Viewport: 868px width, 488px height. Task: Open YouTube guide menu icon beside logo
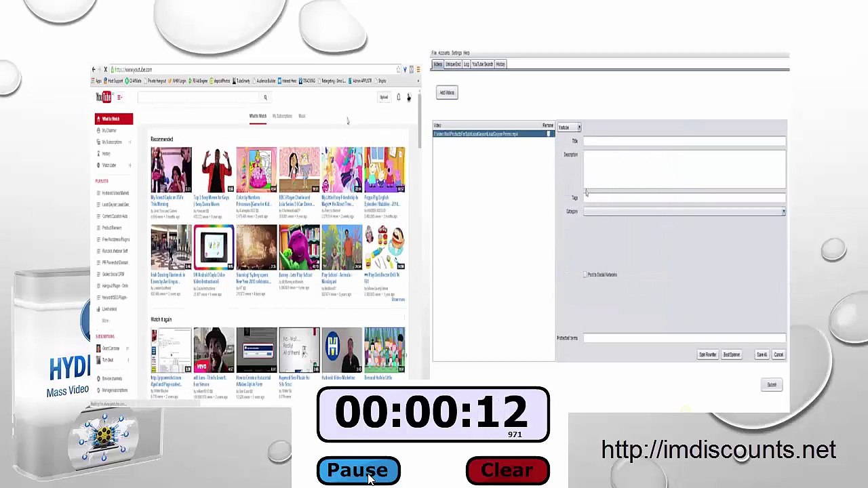(x=119, y=98)
